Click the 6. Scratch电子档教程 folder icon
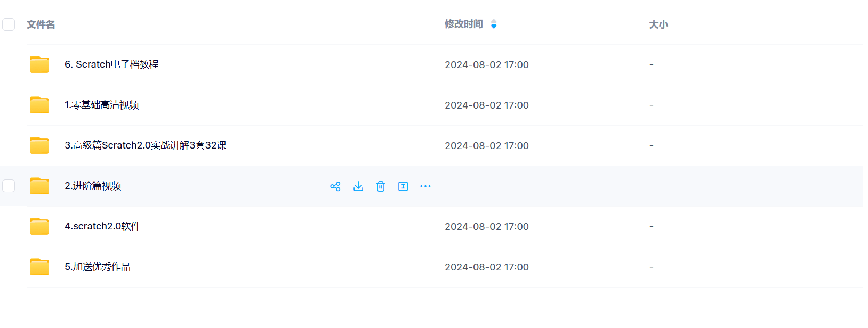The height and width of the screenshot is (328, 868). [39, 64]
